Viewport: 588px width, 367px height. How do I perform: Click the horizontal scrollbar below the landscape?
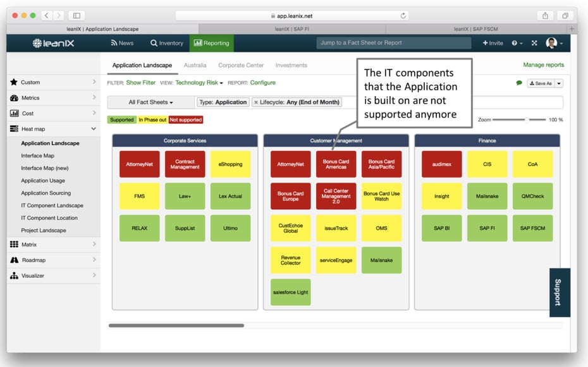[176, 325]
